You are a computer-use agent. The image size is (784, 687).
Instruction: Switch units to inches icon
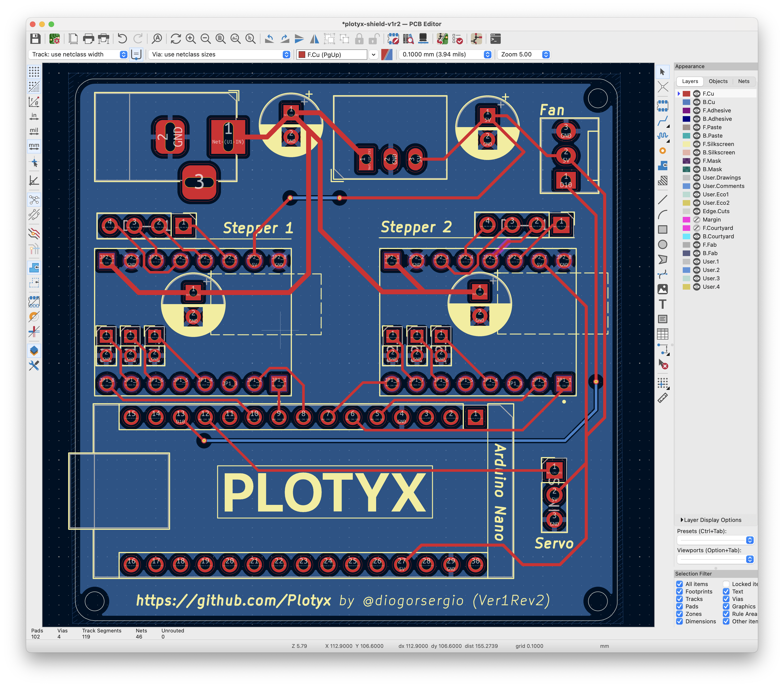tap(34, 116)
